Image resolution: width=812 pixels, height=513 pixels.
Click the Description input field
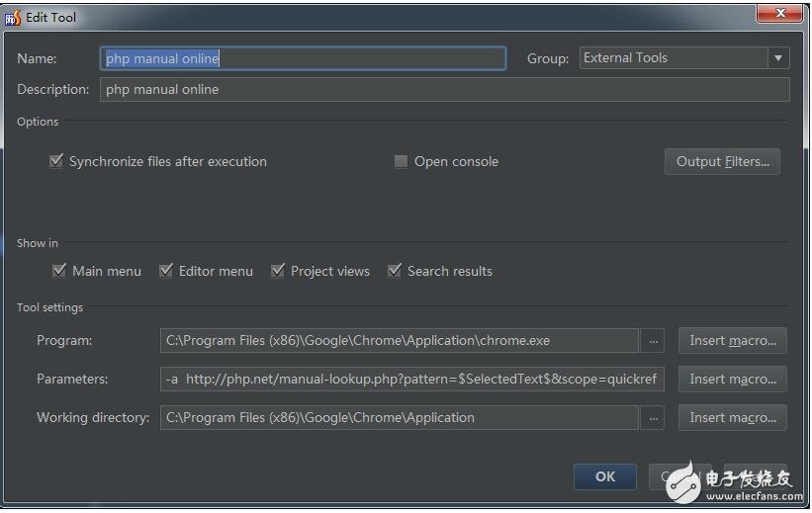pyautogui.click(x=445, y=90)
